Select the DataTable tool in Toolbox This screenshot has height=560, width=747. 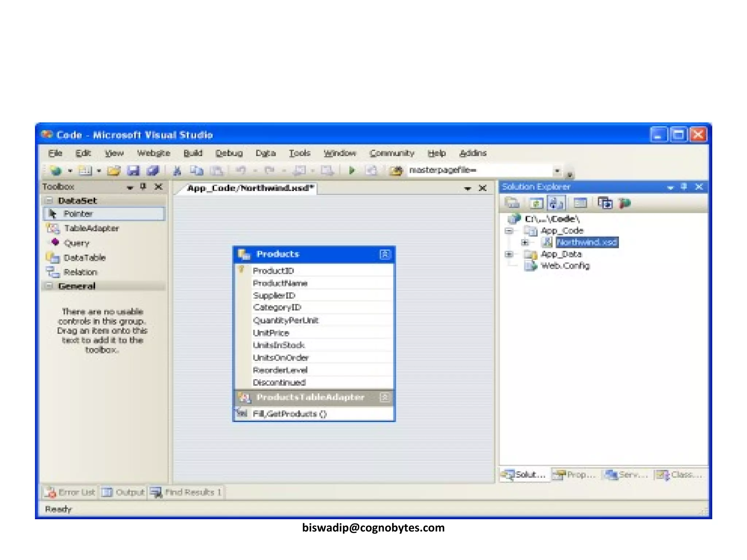coord(84,258)
